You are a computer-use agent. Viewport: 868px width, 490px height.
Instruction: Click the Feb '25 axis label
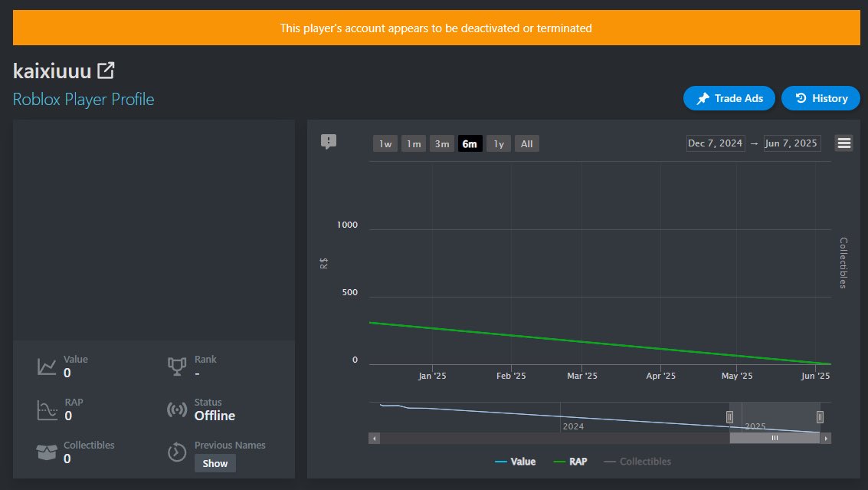pos(511,376)
